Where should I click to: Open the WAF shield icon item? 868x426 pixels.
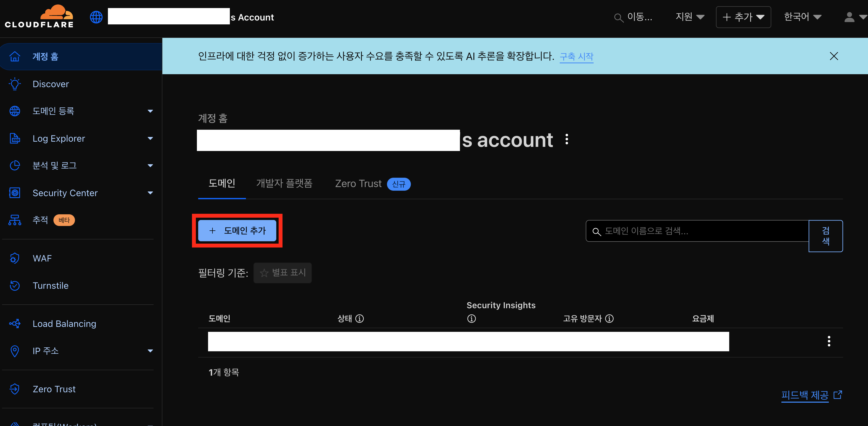click(x=15, y=258)
